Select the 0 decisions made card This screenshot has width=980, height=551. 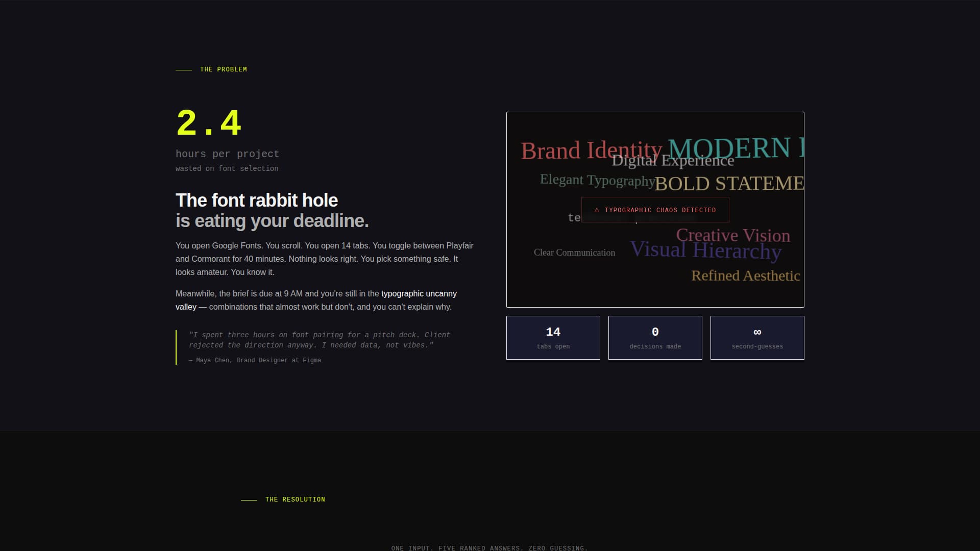pyautogui.click(x=655, y=338)
